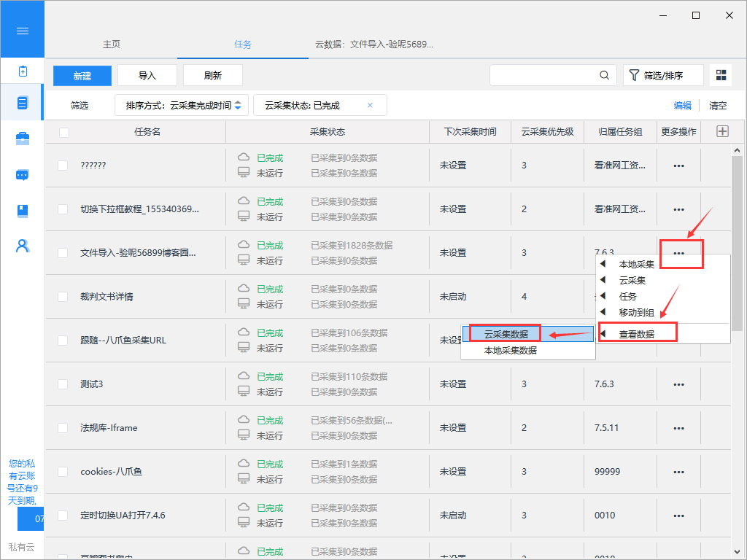Screen dimensions: 747x560
Task: Remove the 云采集状态: 已完成 filter
Action: pyautogui.click(x=370, y=105)
